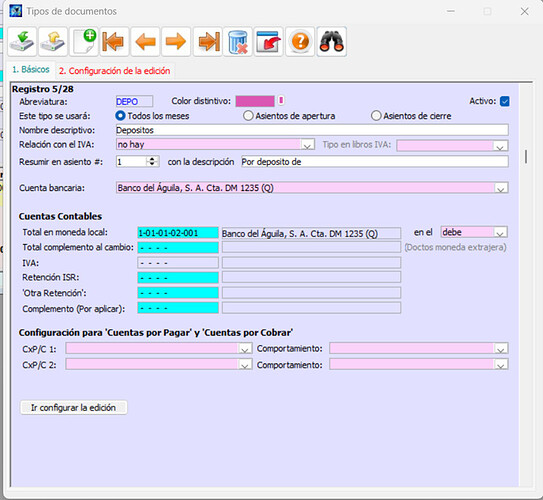Go to the next record
Viewport: 543px width, 500px height.
(176, 42)
